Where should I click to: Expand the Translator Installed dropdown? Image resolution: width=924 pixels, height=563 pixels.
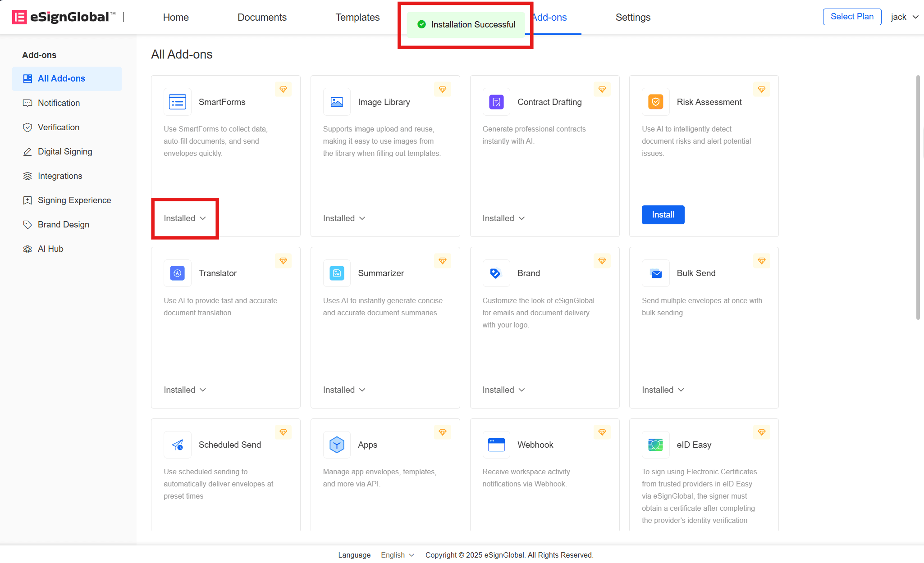[185, 390]
